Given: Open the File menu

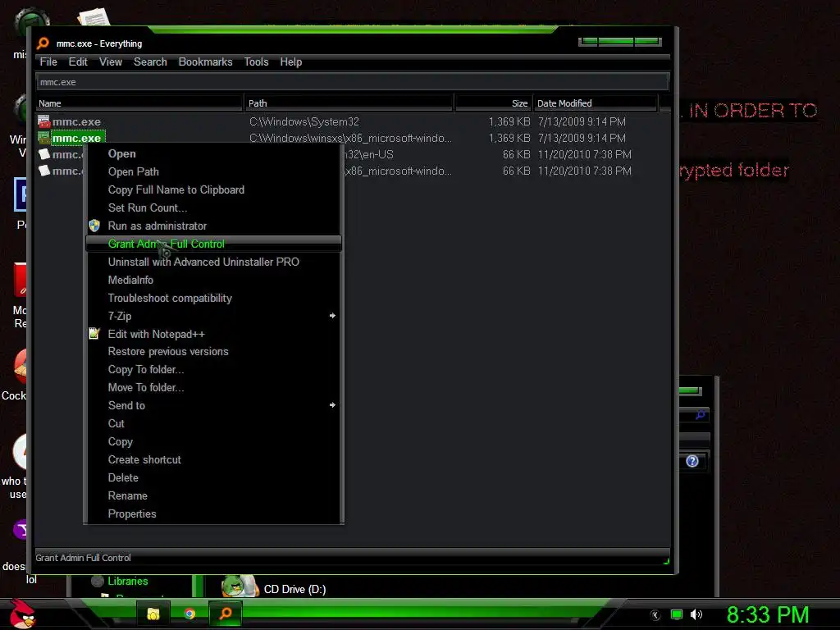Looking at the screenshot, I should 48,62.
